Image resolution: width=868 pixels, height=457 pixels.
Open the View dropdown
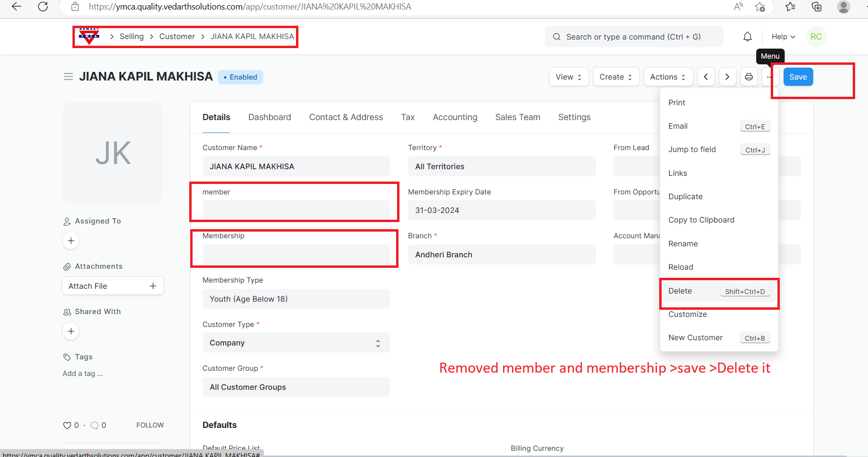569,77
